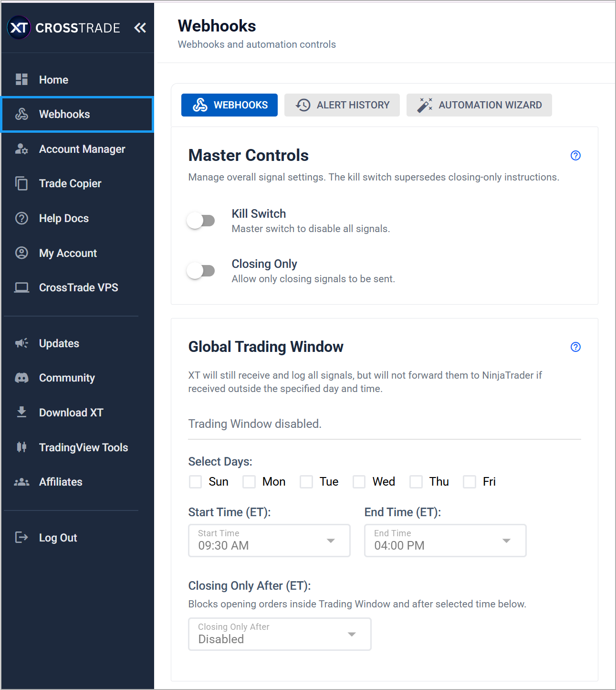The image size is (616, 690).
Task: Switch to the Alert History tab
Action: point(342,105)
